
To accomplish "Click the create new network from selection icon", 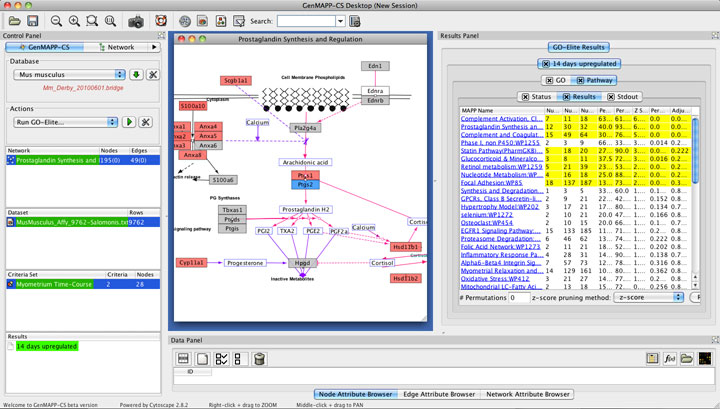I will pos(239,21).
